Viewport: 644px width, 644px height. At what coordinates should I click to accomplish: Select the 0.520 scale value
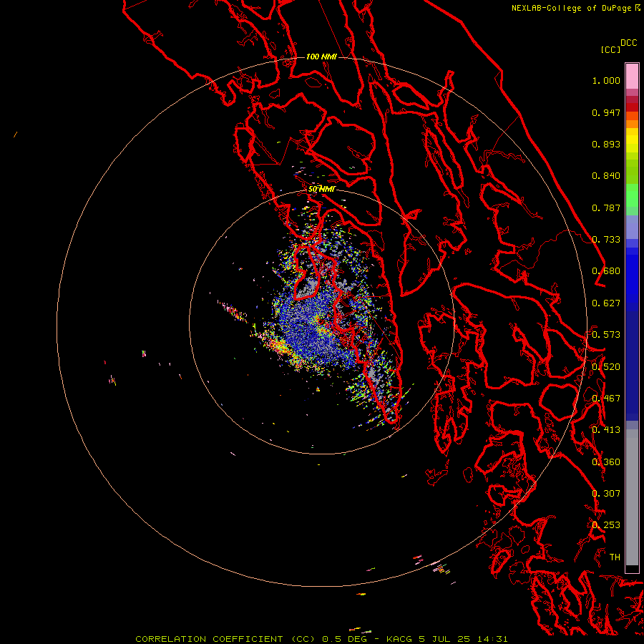tap(606, 367)
